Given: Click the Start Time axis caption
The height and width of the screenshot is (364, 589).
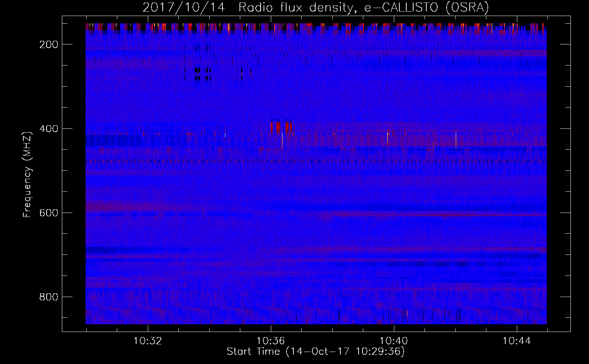Looking at the screenshot, I should [x=316, y=351].
